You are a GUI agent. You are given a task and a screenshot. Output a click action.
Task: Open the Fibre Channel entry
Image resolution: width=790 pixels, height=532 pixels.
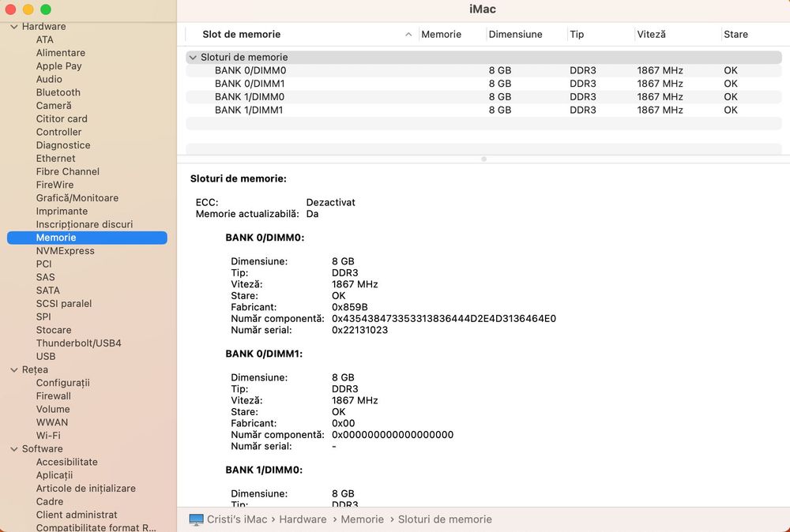[67, 171]
